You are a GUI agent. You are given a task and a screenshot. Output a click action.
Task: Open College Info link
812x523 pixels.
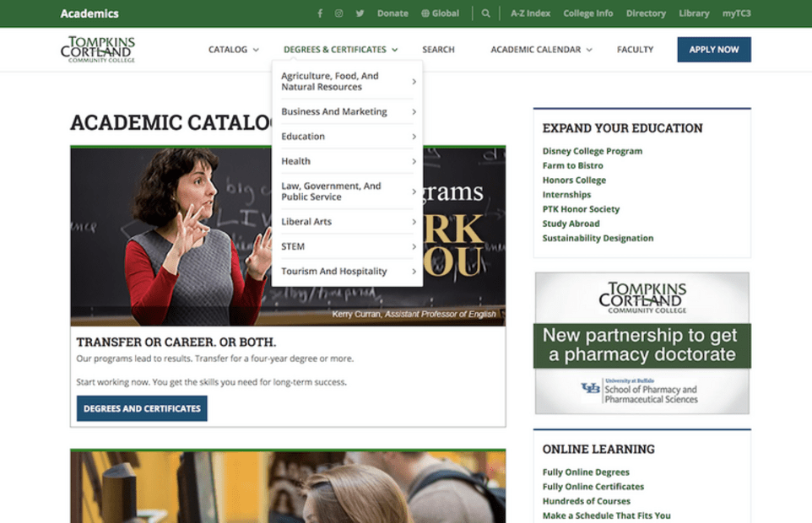point(587,13)
